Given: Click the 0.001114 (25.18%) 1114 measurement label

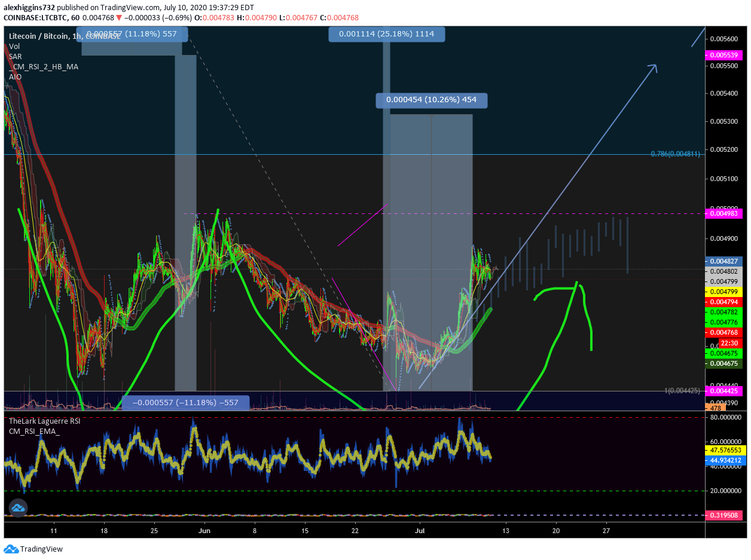Looking at the screenshot, I should (386, 34).
